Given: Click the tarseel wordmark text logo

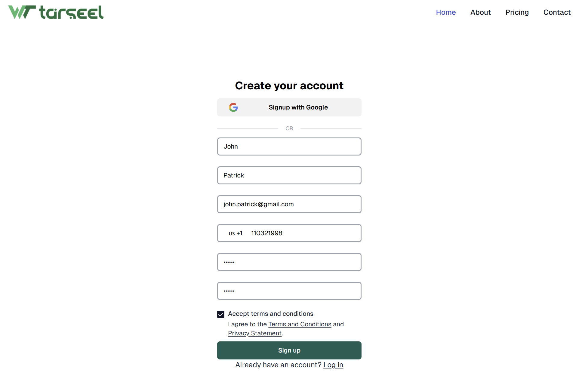Looking at the screenshot, I should pyautogui.click(x=72, y=12).
